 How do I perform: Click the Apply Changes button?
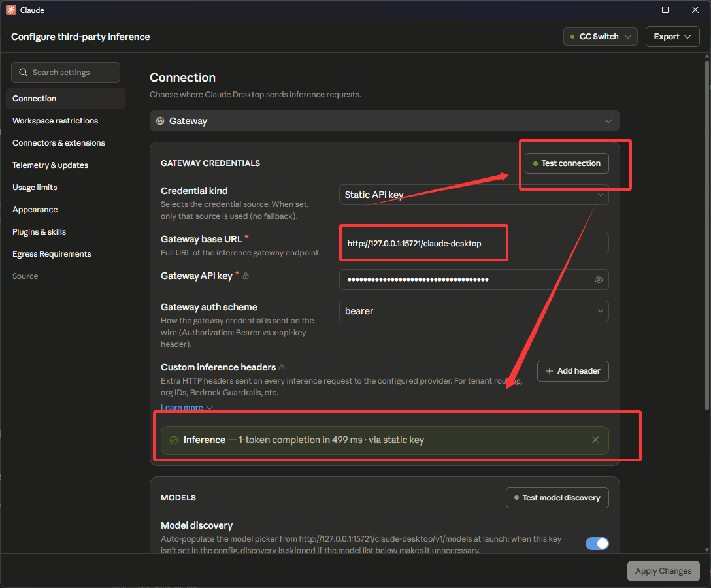663,571
